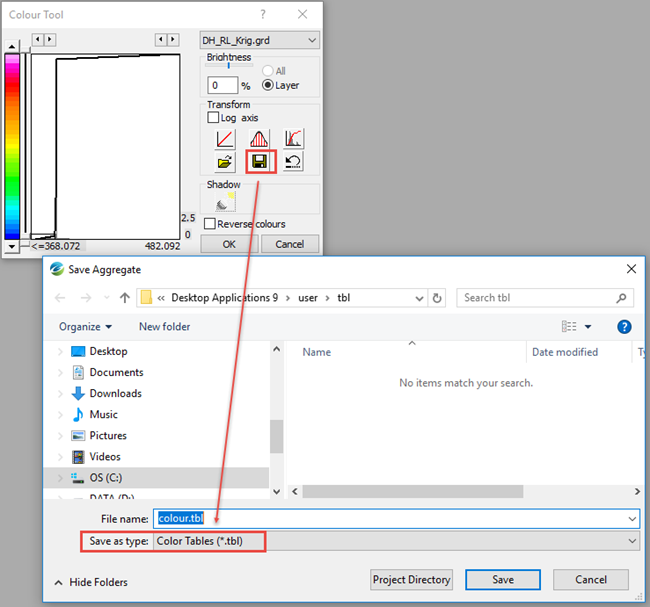650x607 pixels.
Task: Tick the Reverse colours checkbox
Action: (210, 224)
